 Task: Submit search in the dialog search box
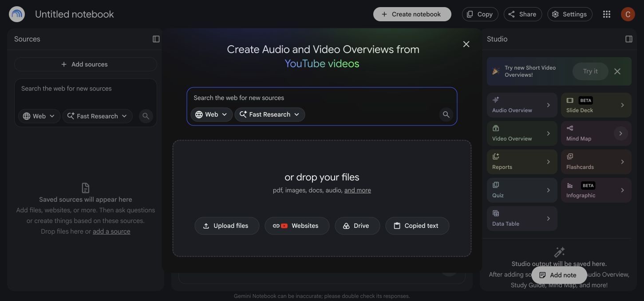pyautogui.click(x=446, y=114)
